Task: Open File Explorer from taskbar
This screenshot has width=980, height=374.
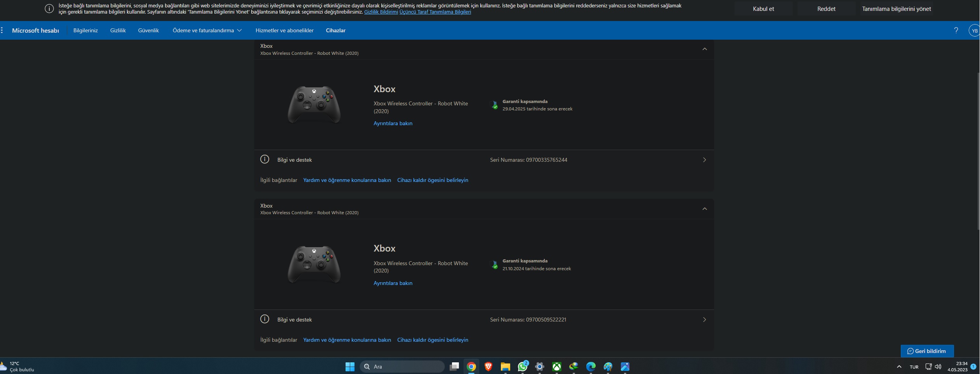Action: (505, 367)
